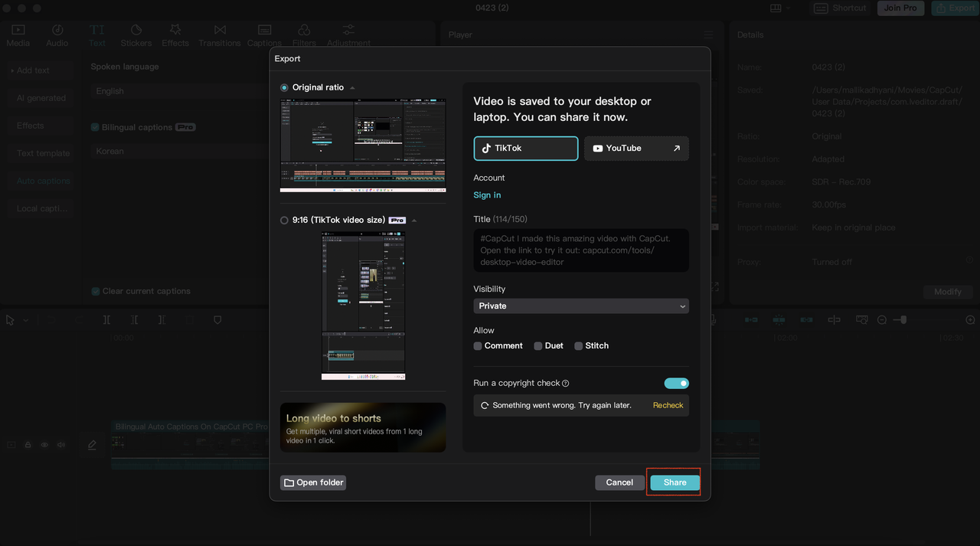
Task: Mute the main track audio
Action: click(61, 444)
